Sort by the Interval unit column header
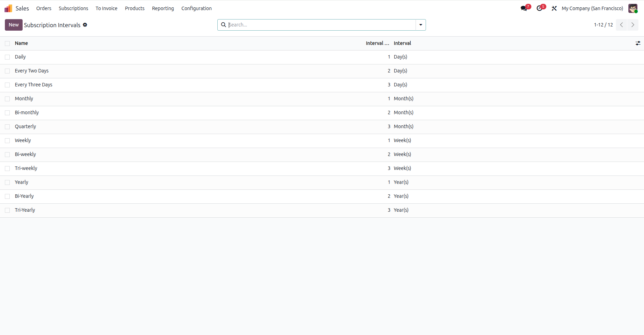The image size is (644, 335). coord(402,43)
